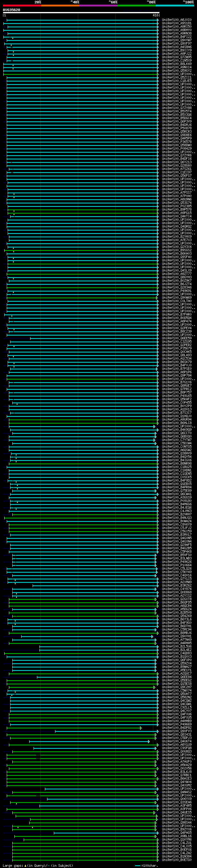Viewport: 197px width, 868px height.
Task: Select the query name AV635628
Action: [x=11, y=10]
